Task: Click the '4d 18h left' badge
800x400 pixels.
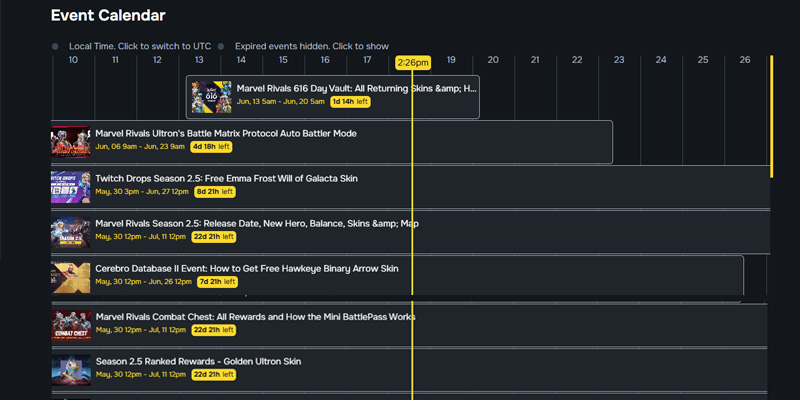Action: click(211, 147)
